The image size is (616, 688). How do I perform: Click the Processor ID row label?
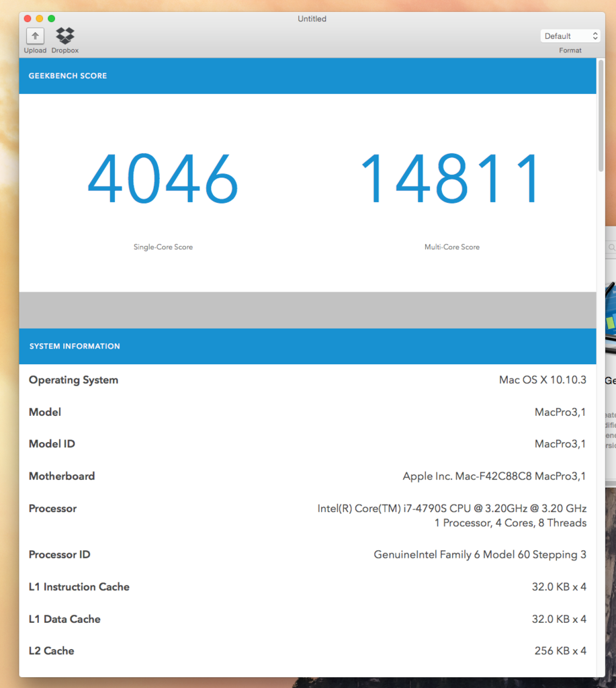pyautogui.click(x=60, y=554)
